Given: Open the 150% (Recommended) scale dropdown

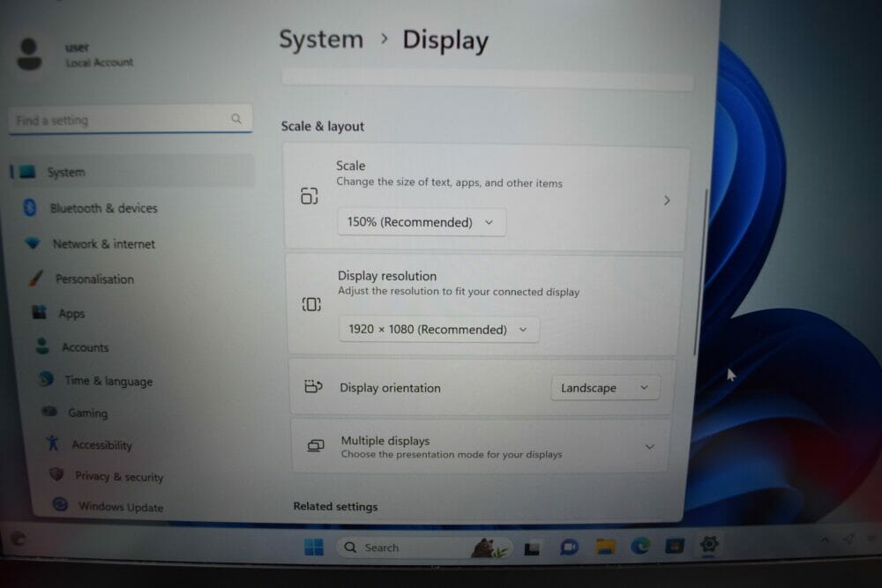Looking at the screenshot, I should click(422, 222).
